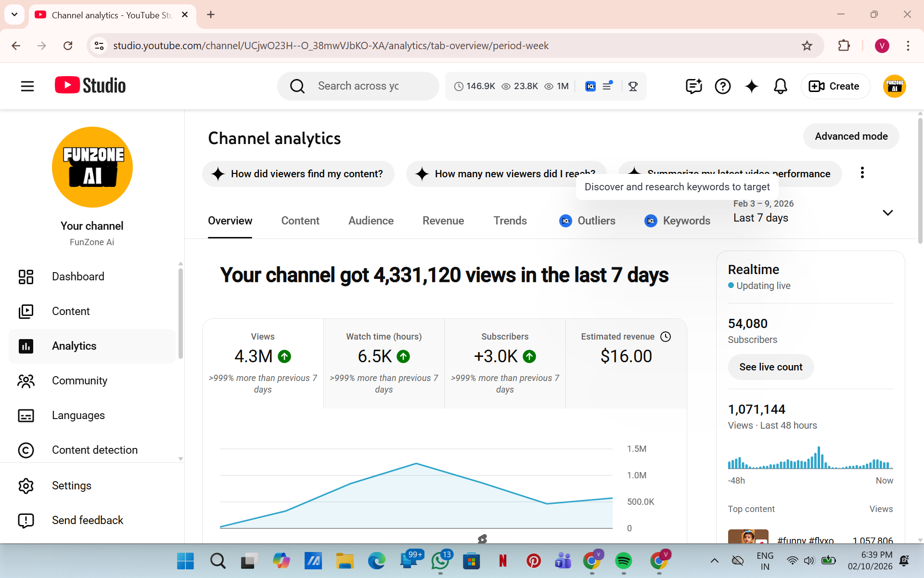Expand the Chrome tab search dropdown
The width and height of the screenshot is (924, 578).
(14, 14)
